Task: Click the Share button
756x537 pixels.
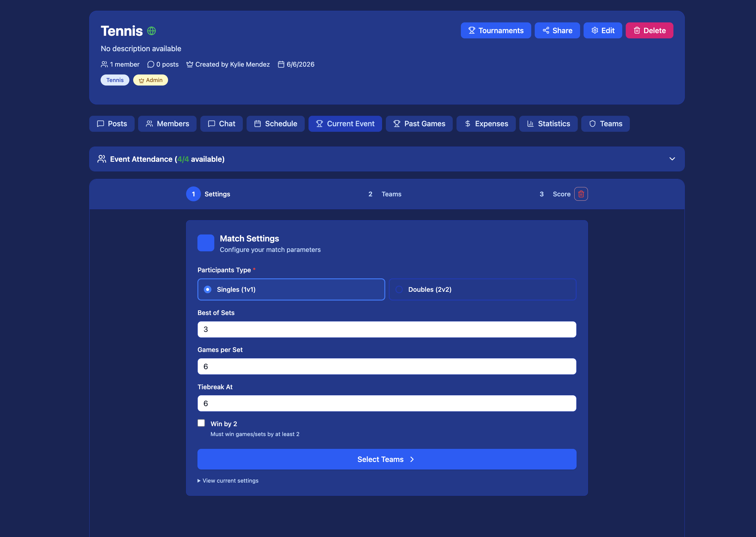Action: [557, 31]
